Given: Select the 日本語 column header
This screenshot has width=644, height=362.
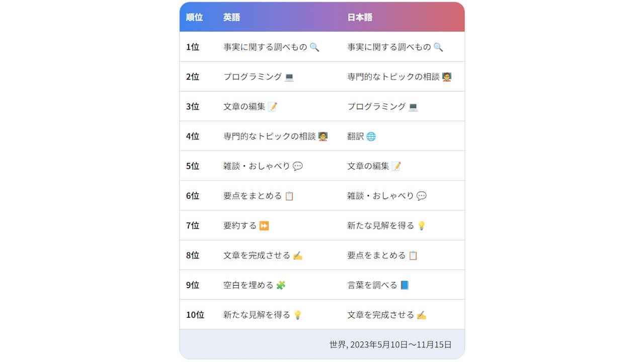Looking at the screenshot, I should [360, 17].
